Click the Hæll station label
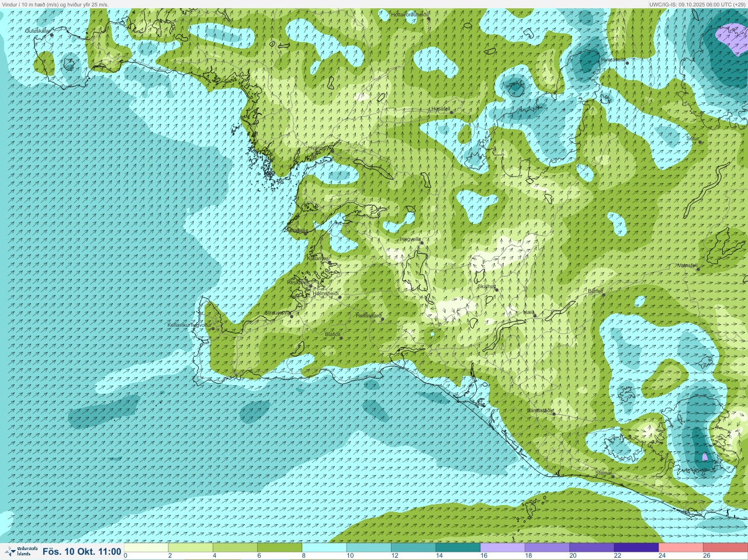The height and width of the screenshot is (560, 748). pyautogui.click(x=529, y=313)
